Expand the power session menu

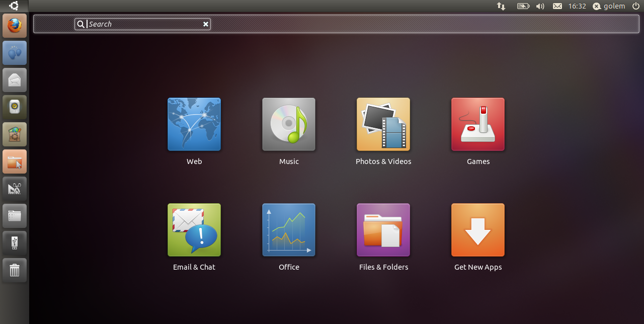point(635,6)
